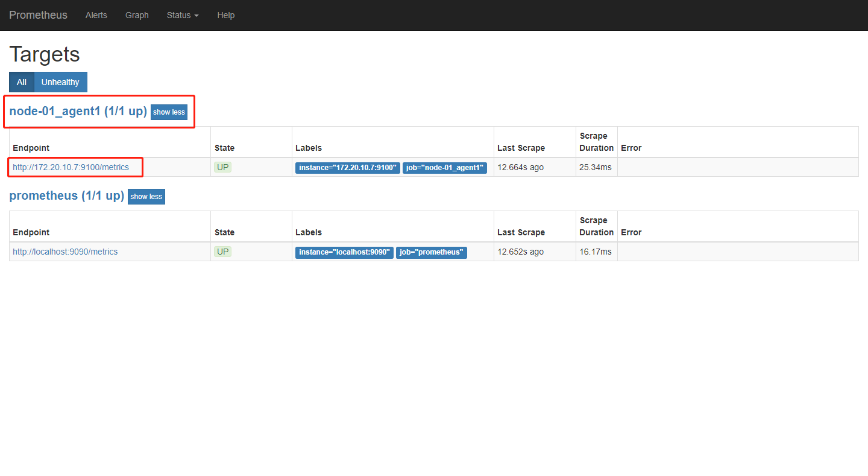
Task: Click the job="node-01_agent1" label badge
Action: 445,168
